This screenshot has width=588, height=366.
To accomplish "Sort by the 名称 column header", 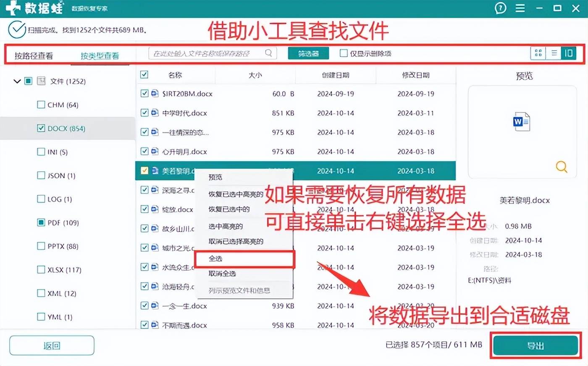I will tap(175, 75).
